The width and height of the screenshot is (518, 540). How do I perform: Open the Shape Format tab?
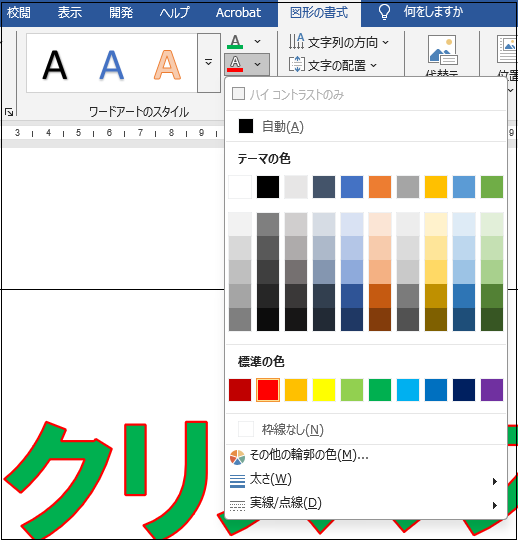(319, 13)
